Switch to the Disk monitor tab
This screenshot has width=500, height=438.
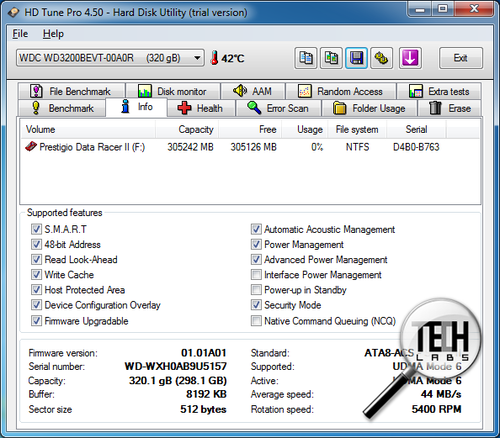point(173,91)
